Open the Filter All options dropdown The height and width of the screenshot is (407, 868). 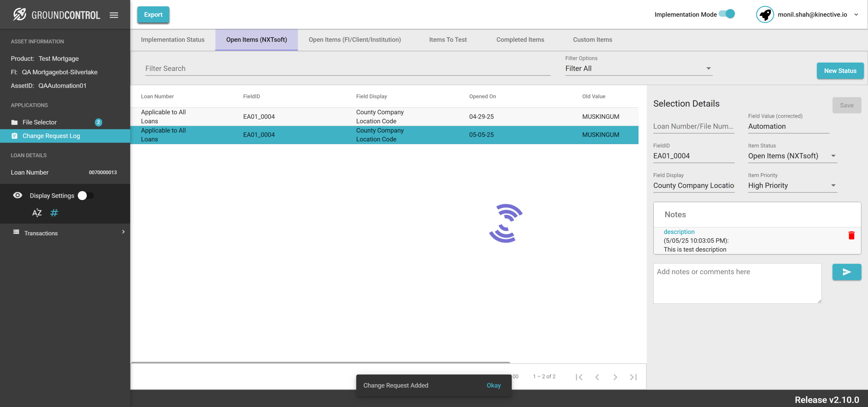[638, 68]
